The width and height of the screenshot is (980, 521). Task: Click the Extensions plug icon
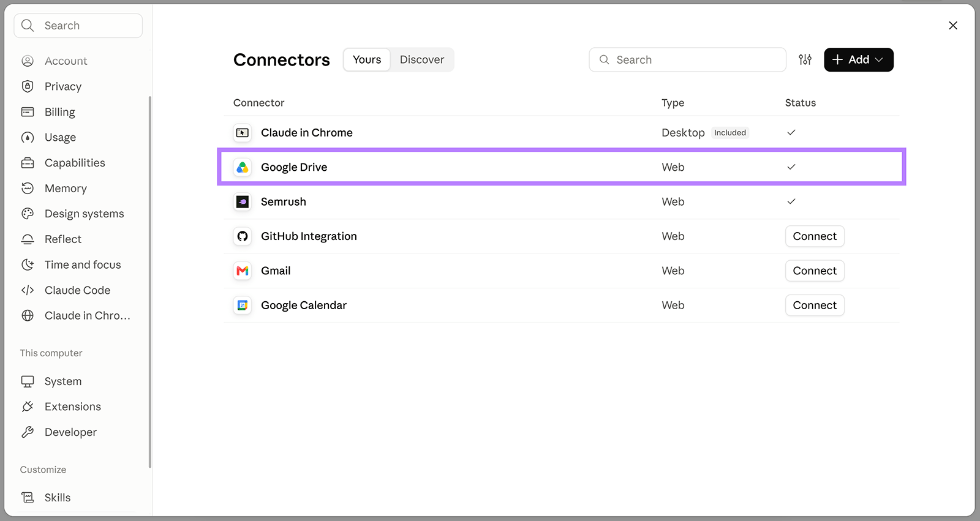[28, 407]
